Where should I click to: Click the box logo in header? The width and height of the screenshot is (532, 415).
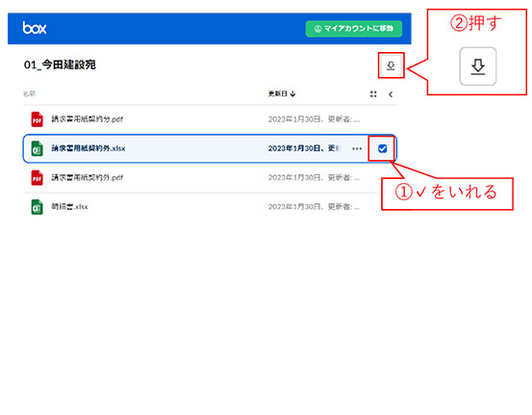coord(35,28)
